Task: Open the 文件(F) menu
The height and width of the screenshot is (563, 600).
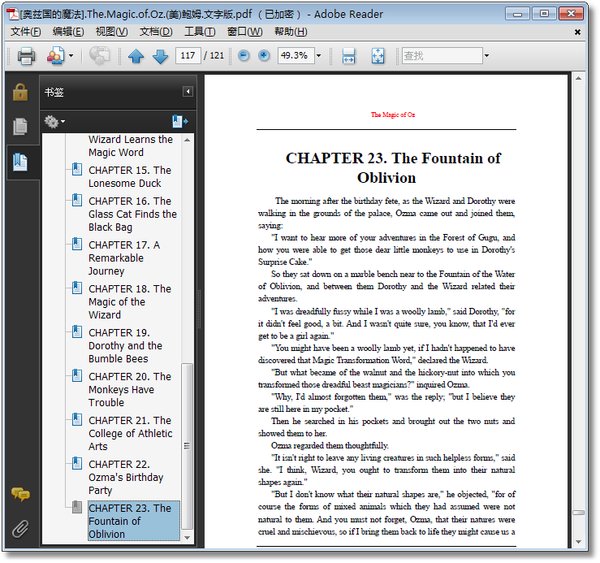Action: [25, 32]
